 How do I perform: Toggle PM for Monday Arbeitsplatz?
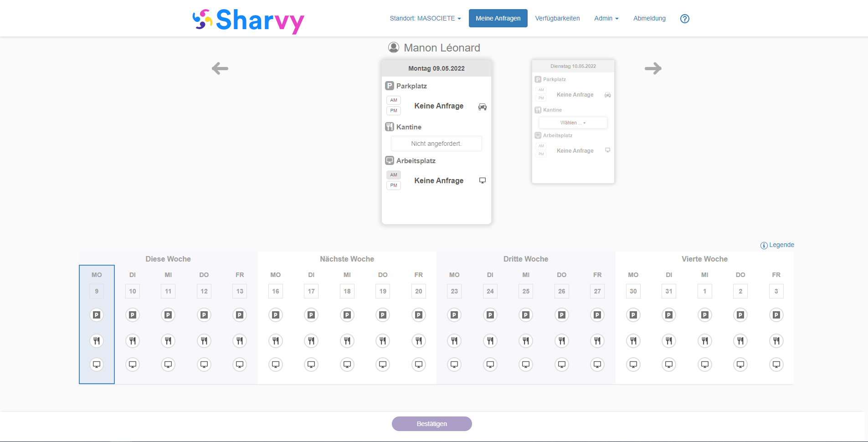[394, 185]
